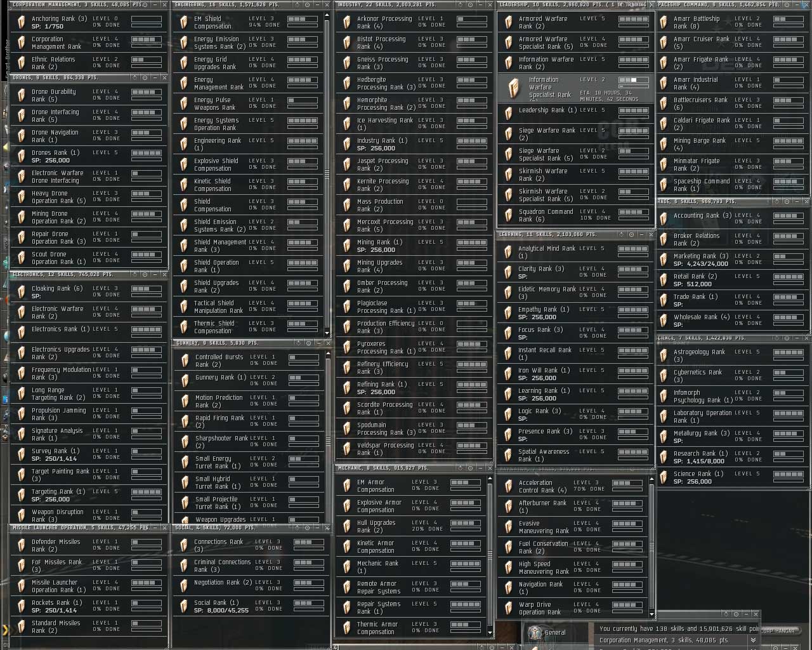Click the Hull Upgrades skill book icon
812x650 pixels.
346,527
